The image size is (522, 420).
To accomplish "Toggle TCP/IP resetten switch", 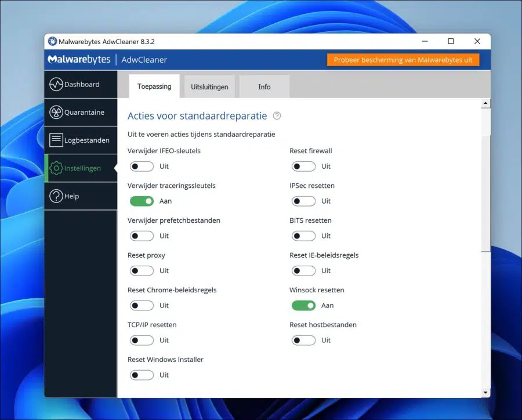I will (x=142, y=341).
